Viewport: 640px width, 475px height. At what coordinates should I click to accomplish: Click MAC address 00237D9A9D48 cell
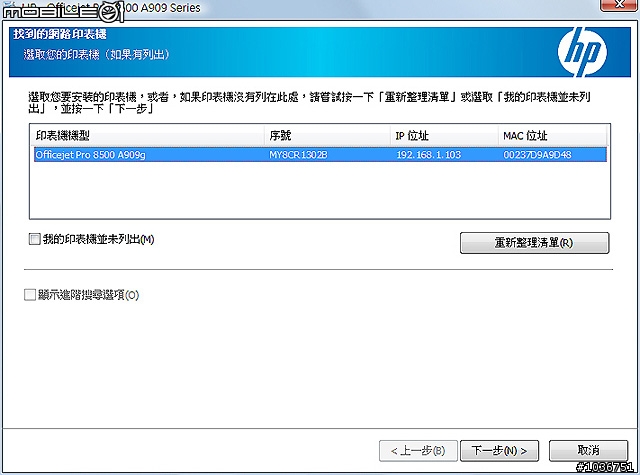pos(537,155)
